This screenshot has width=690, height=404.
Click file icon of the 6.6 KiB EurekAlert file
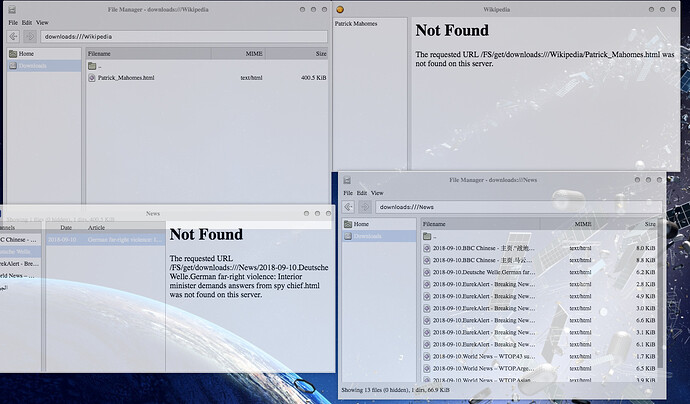(426, 320)
